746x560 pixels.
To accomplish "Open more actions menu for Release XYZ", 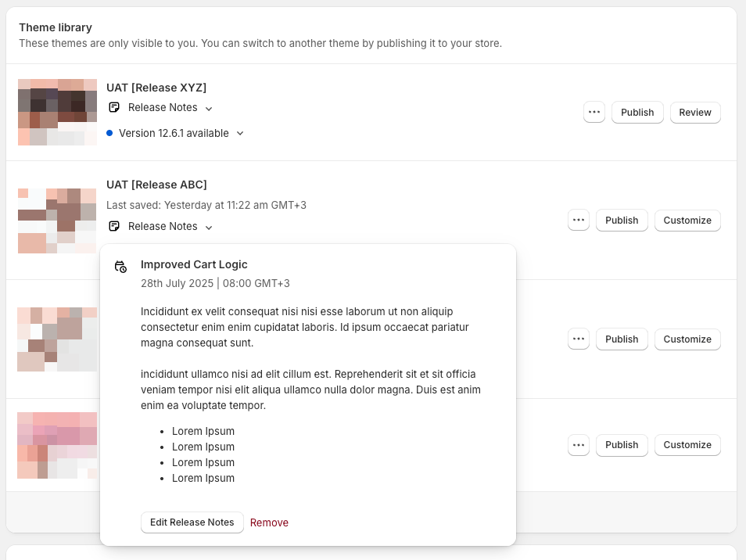I will point(594,113).
